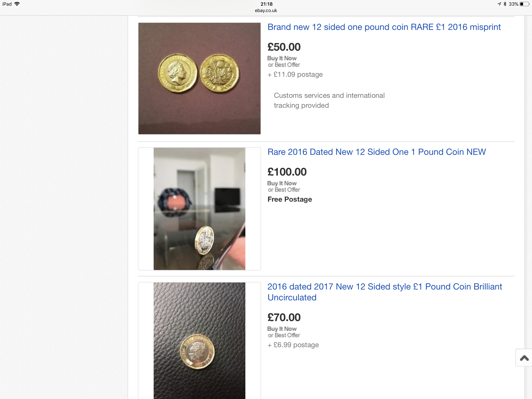
Task: Open the Brilliant Uncirculated coin listing title
Action: (x=384, y=292)
